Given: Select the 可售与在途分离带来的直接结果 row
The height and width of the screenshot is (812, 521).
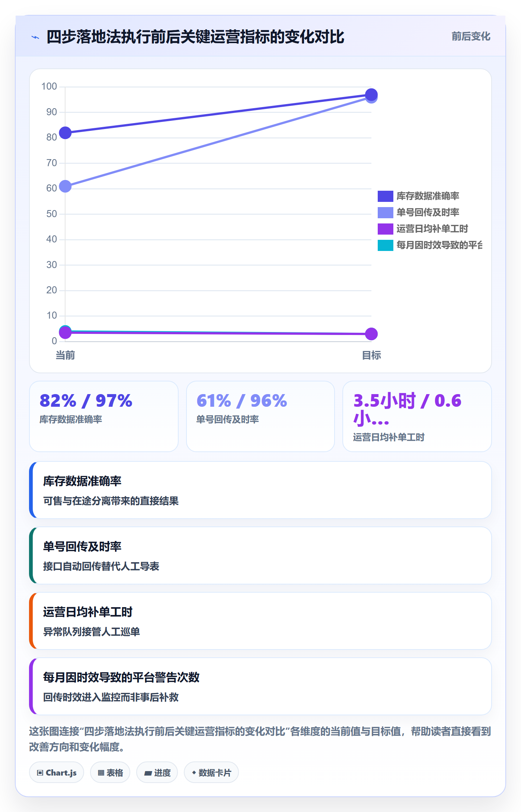Looking at the screenshot, I should [260, 490].
